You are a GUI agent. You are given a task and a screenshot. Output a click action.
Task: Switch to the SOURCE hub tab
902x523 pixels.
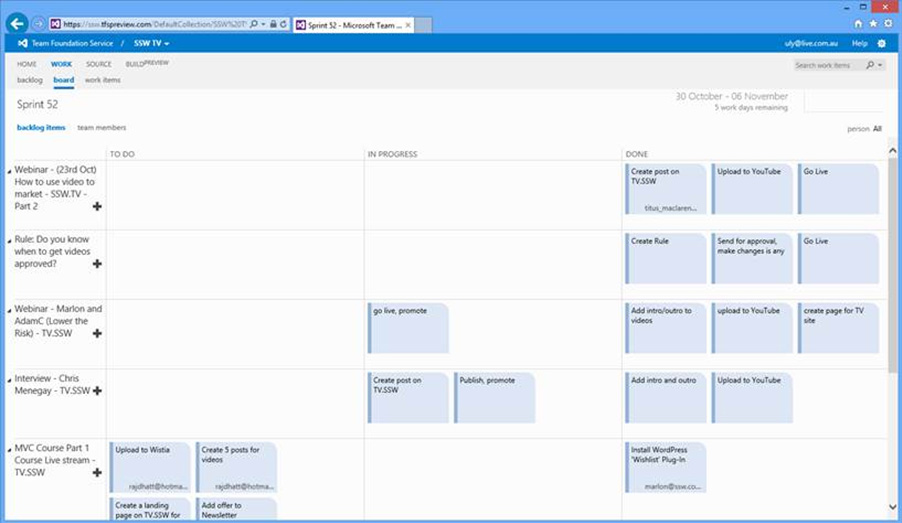tap(99, 64)
